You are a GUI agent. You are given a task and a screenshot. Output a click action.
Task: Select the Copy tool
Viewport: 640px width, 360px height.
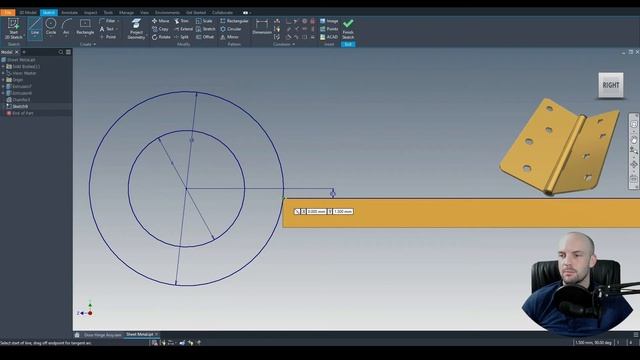[160, 29]
